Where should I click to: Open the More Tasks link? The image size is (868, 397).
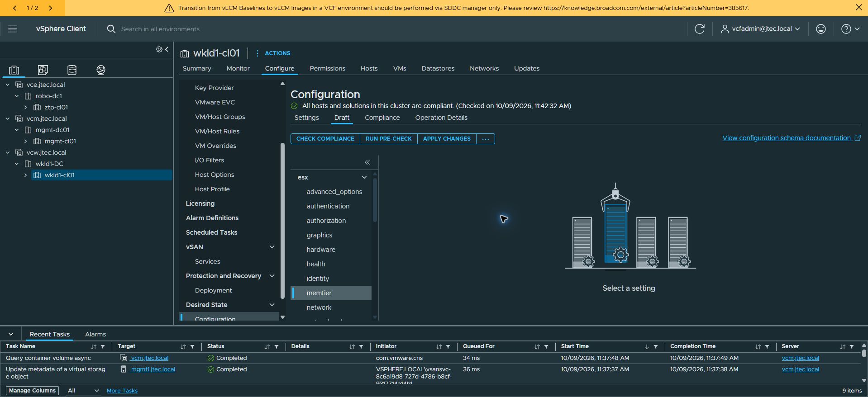pos(122,391)
